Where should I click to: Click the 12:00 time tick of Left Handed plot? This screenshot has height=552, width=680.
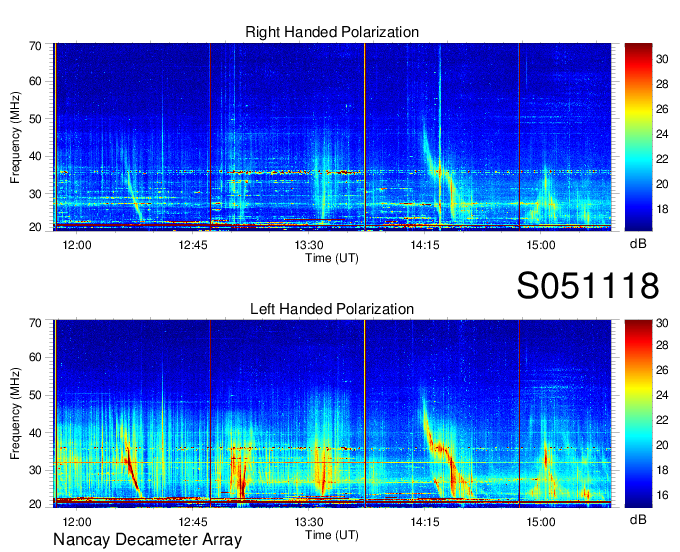pyautogui.click(x=77, y=522)
